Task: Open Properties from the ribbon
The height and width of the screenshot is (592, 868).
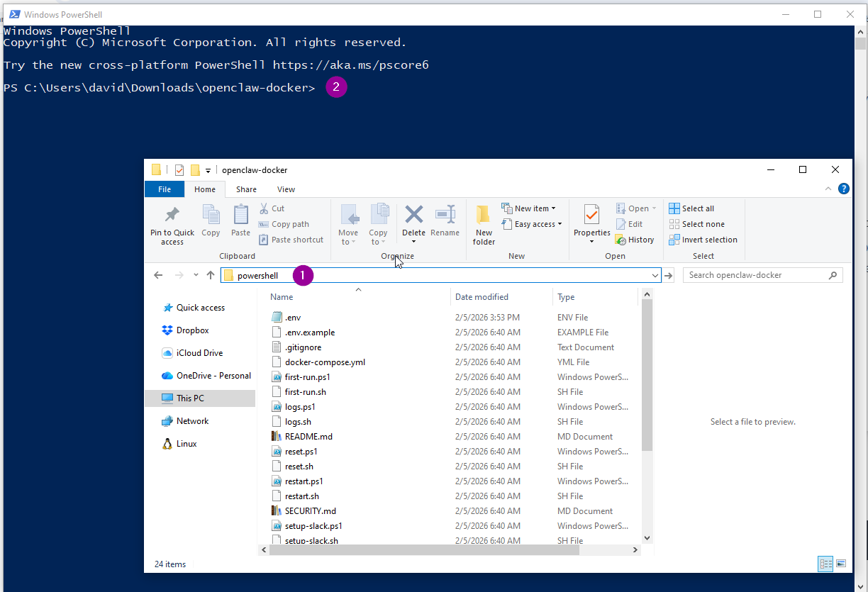Action: 591,220
